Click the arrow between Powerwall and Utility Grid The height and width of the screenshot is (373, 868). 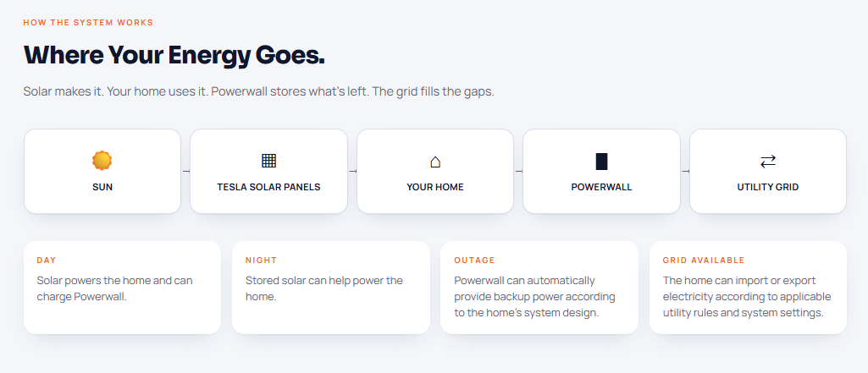coord(685,172)
